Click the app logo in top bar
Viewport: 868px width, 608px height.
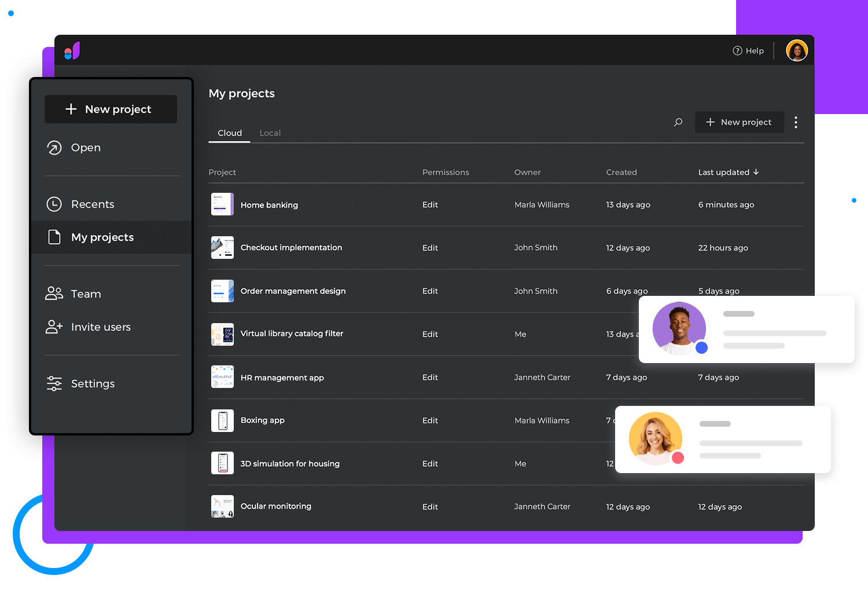point(72,51)
